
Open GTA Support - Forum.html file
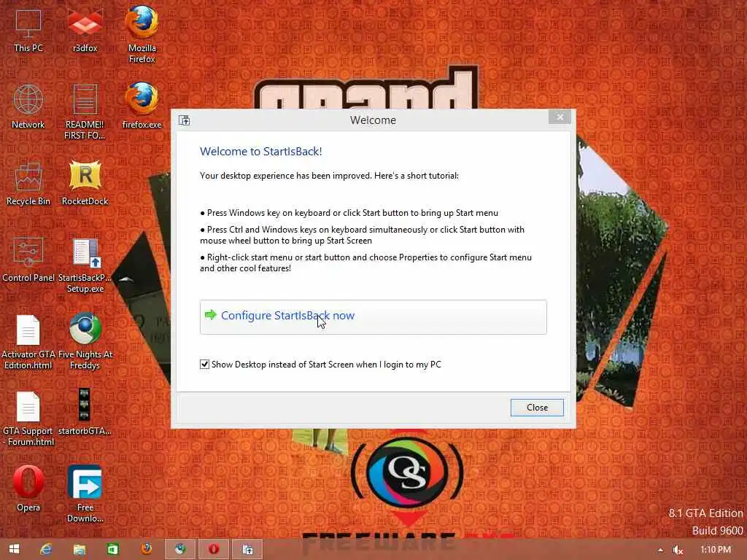click(x=28, y=419)
